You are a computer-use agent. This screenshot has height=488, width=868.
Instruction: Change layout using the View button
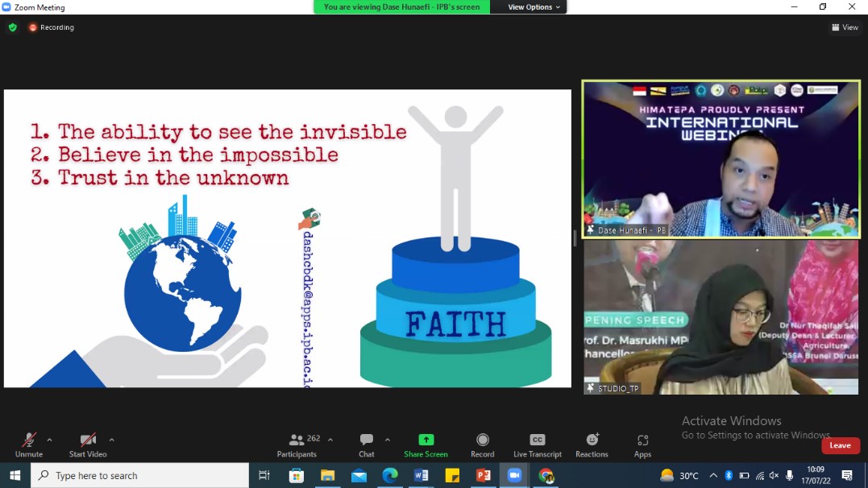tap(845, 27)
